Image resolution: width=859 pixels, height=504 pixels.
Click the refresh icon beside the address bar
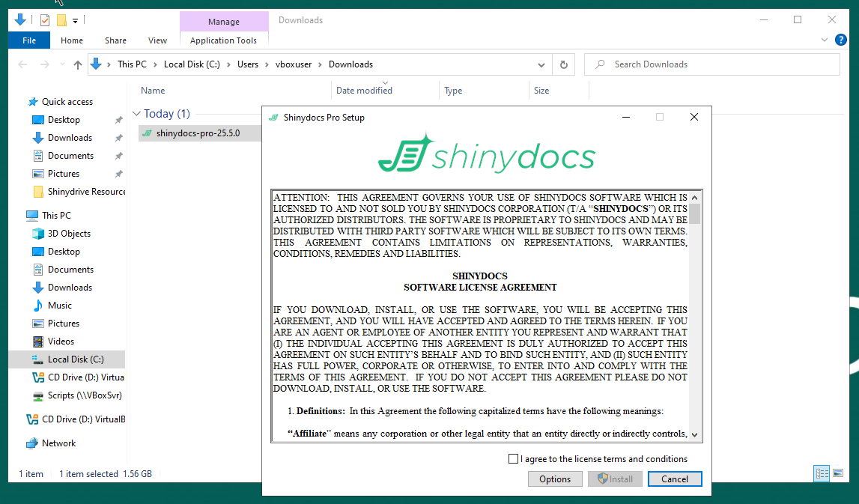pos(564,64)
